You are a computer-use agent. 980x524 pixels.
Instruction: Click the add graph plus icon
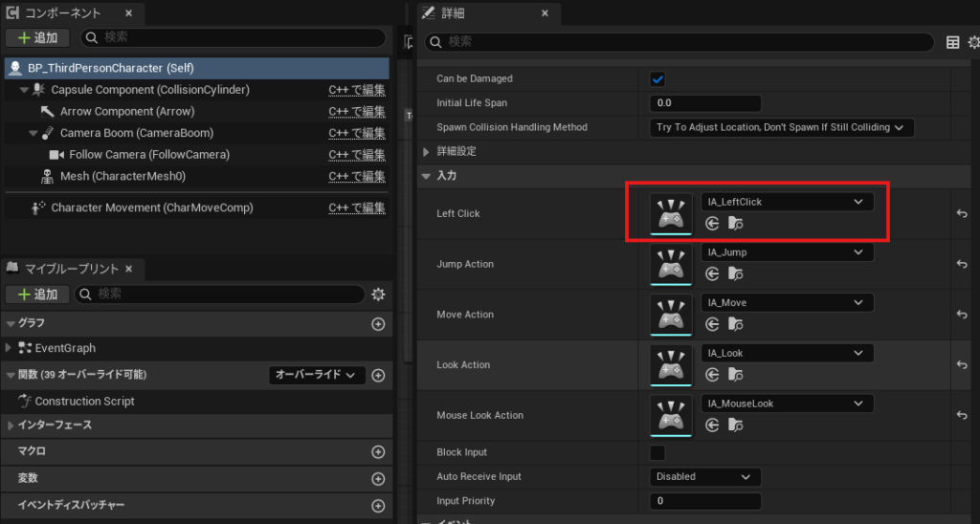(378, 324)
